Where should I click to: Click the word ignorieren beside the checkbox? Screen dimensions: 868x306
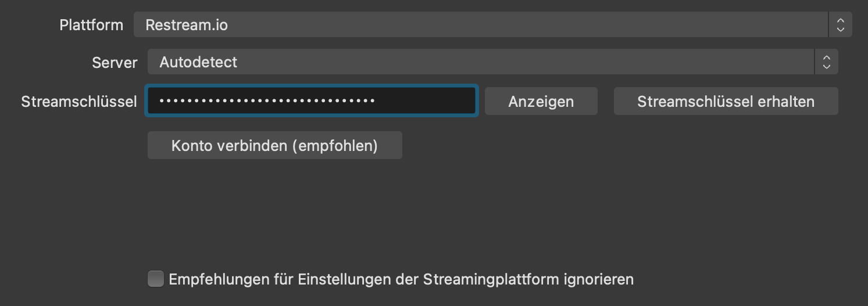(598, 279)
